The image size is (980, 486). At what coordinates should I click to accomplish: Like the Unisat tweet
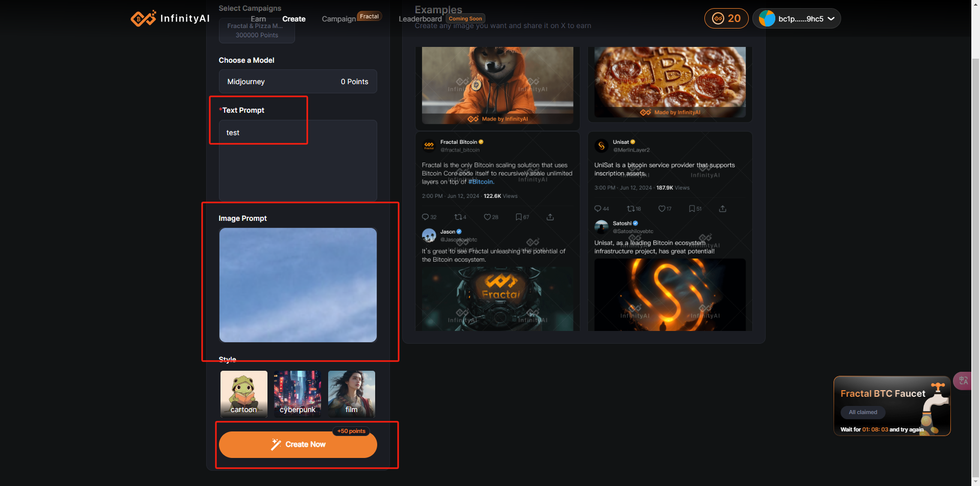(661, 209)
